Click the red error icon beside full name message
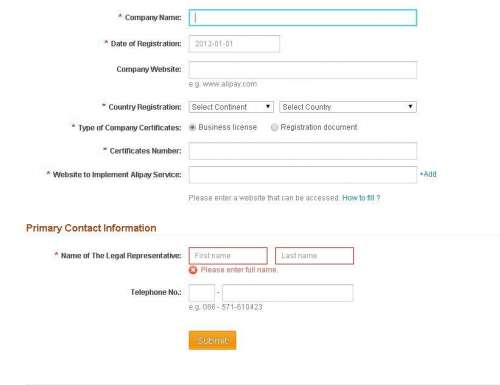The height and width of the screenshot is (385, 500). tap(193, 270)
